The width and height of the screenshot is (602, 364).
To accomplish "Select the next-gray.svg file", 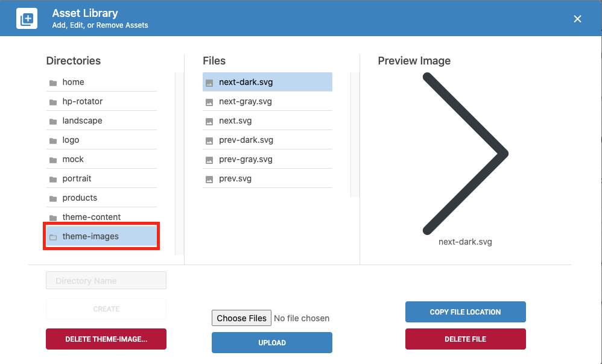I will pyautogui.click(x=244, y=101).
